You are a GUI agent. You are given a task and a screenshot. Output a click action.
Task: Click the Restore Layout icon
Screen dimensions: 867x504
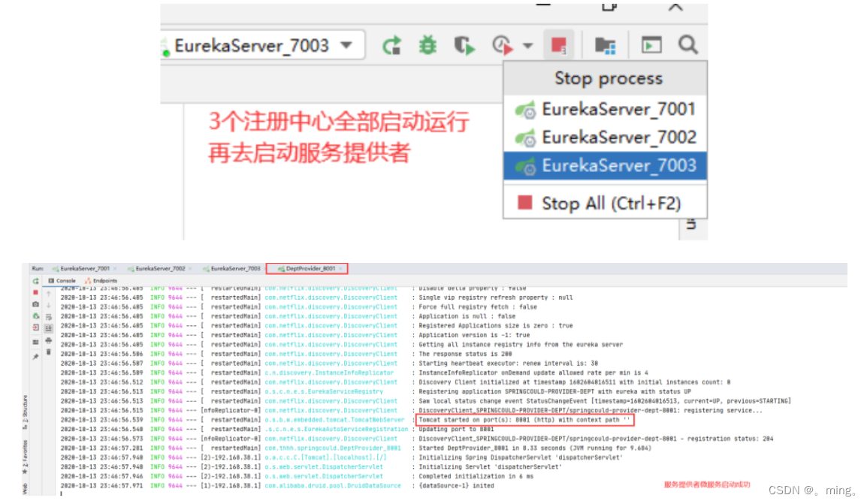point(36,342)
